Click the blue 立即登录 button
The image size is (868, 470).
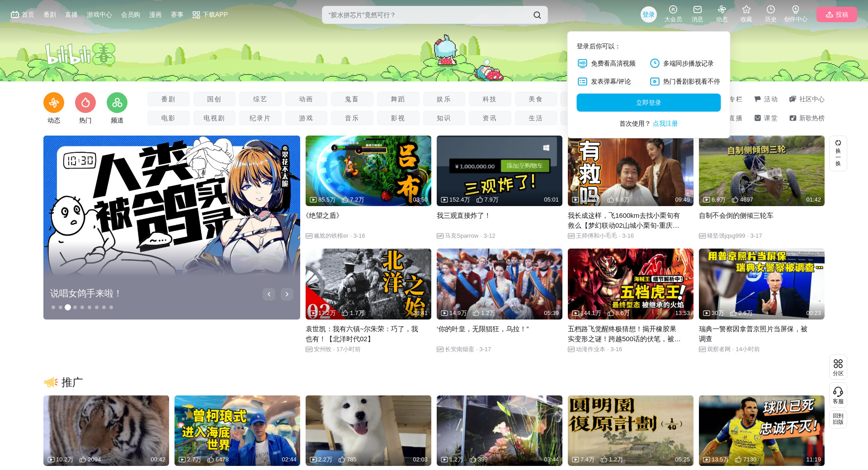[x=649, y=103]
